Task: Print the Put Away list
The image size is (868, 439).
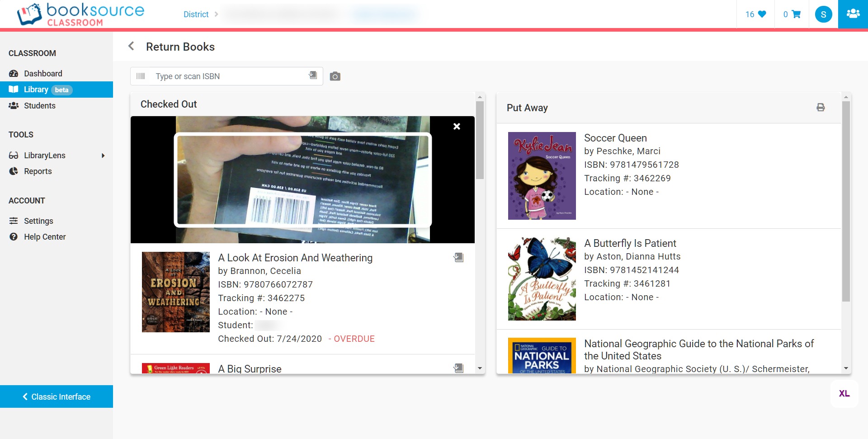Action: [x=821, y=107]
